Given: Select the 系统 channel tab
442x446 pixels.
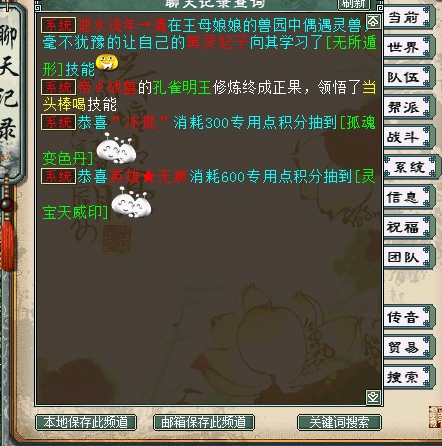Looking at the screenshot, I should [410, 167].
